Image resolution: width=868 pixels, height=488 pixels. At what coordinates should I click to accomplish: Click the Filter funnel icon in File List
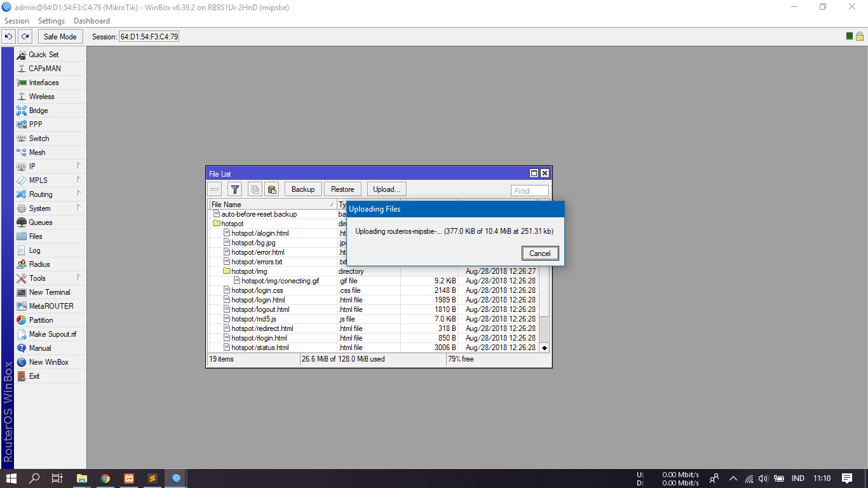coord(234,189)
